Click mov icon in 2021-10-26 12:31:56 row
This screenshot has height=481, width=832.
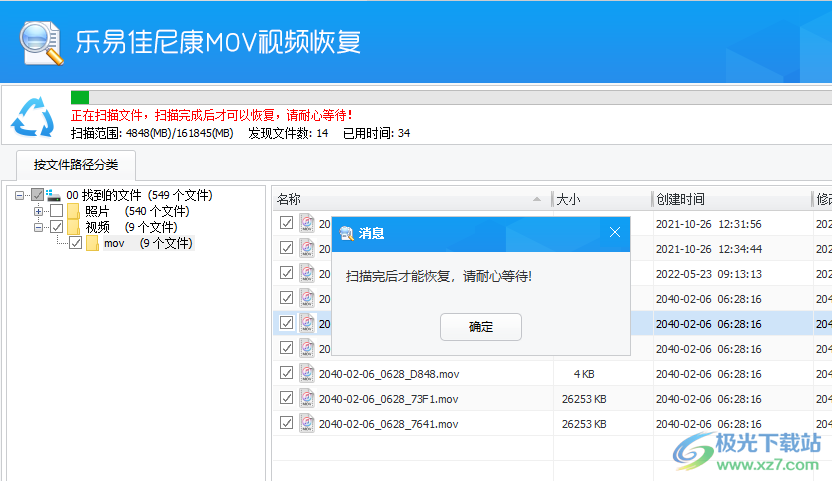coord(307,223)
